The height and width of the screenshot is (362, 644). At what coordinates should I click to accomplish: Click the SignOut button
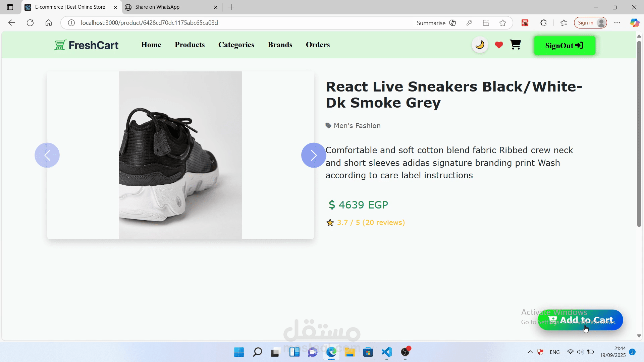point(565,46)
